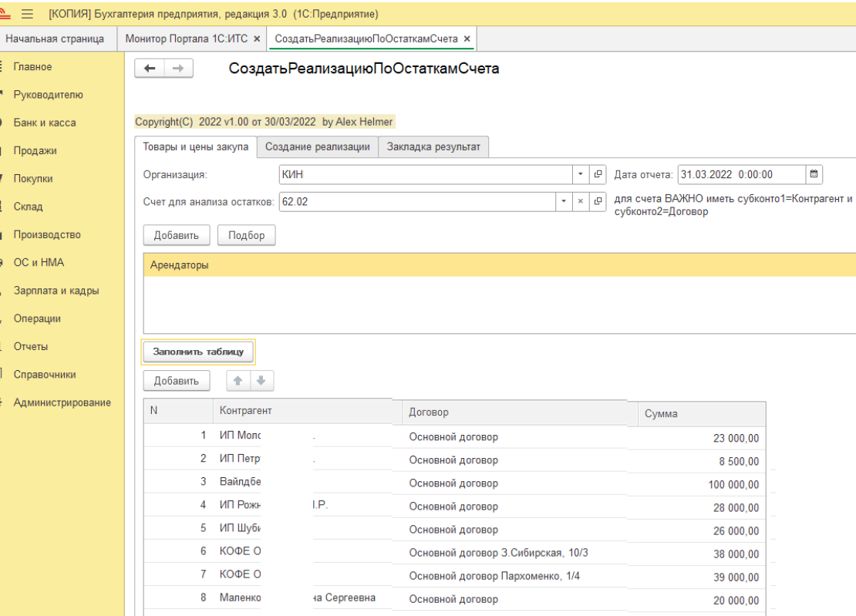
Task: Go forward with the right arrow button
Action: pos(178,68)
